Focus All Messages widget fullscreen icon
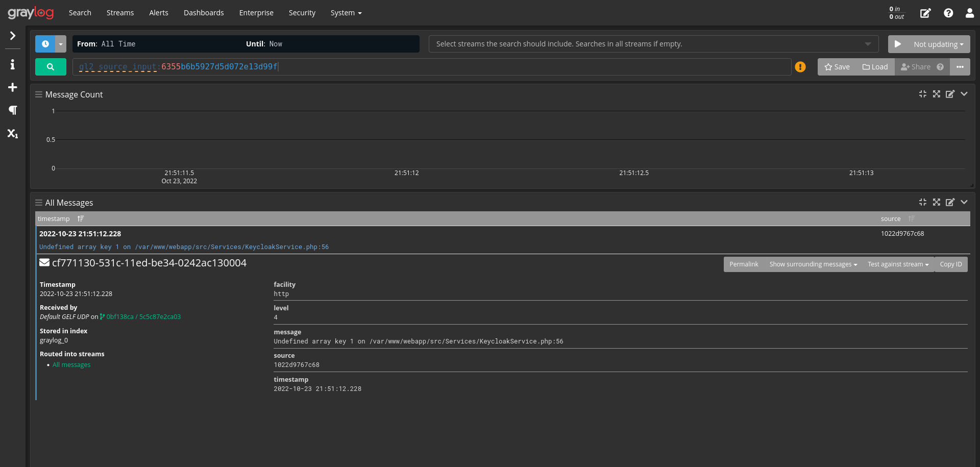The width and height of the screenshot is (980, 467). point(937,202)
